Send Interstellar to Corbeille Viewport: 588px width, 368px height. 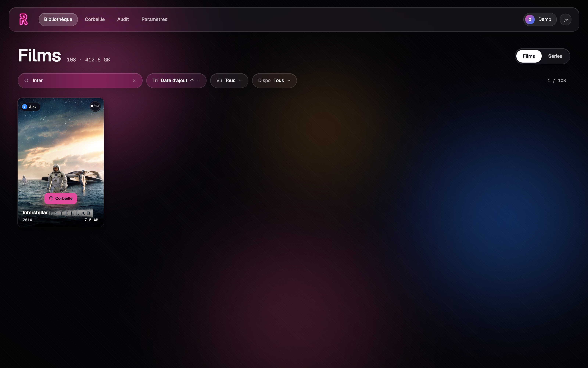[x=60, y=198]
